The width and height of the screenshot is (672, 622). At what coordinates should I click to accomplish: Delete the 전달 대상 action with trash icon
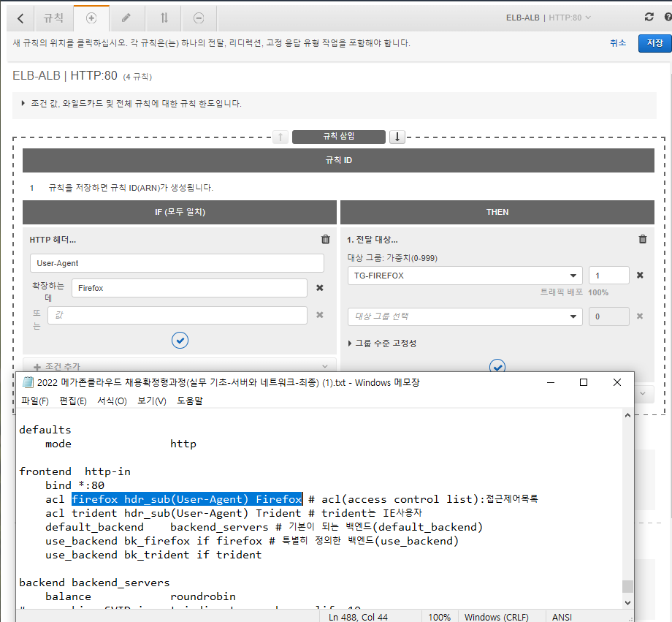coord(643,239)
